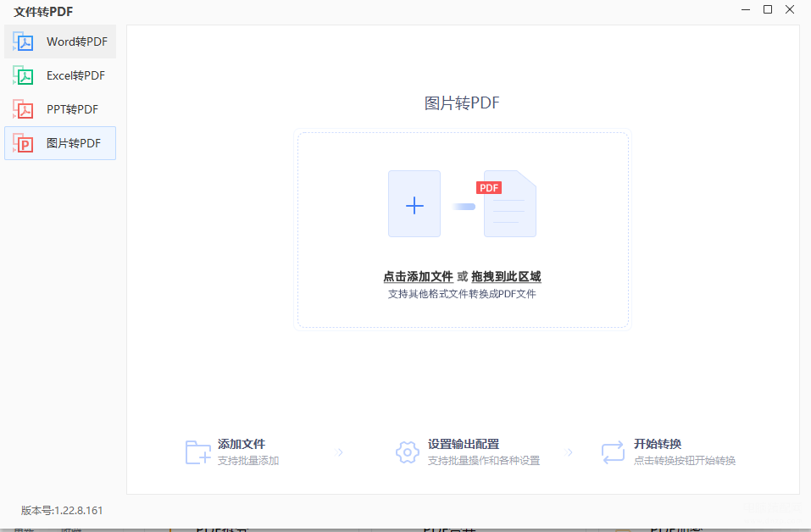Maximize the 文件转PDF window

coord(768,9)
